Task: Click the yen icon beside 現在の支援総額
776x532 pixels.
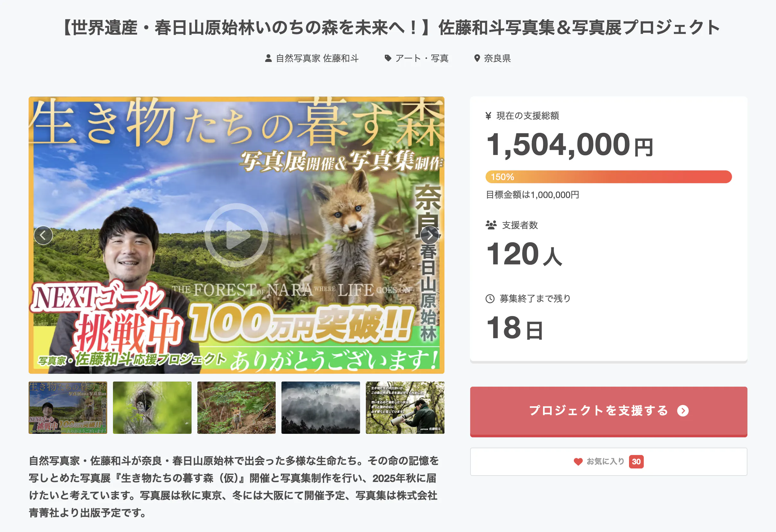Action: click(488, 116)
